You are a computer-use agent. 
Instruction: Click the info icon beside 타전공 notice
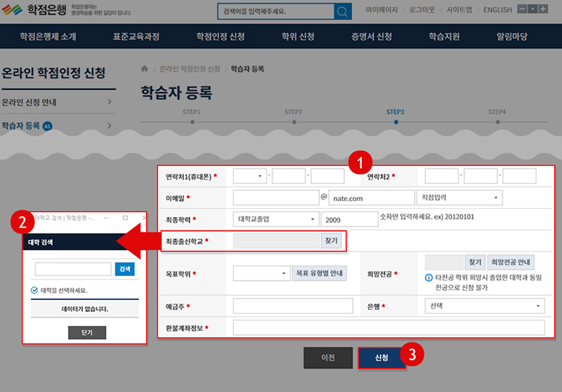(429, 278)
